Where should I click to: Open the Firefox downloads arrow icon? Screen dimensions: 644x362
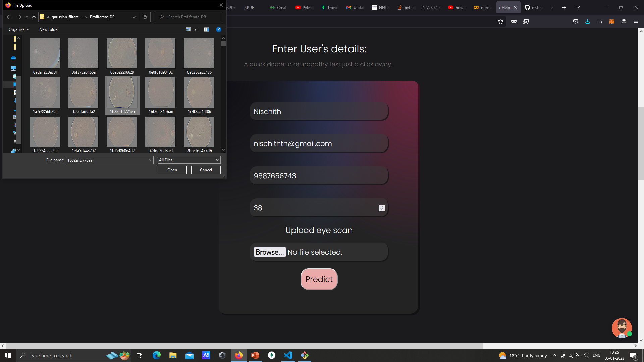pyautogui.click(x=588, y=21)
